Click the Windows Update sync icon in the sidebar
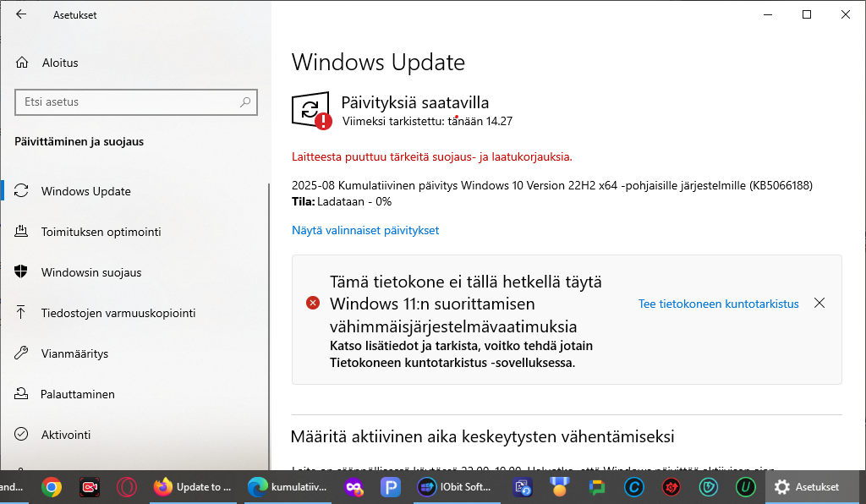The width and height of the screenshot is (866, 504). coord(21,191)
